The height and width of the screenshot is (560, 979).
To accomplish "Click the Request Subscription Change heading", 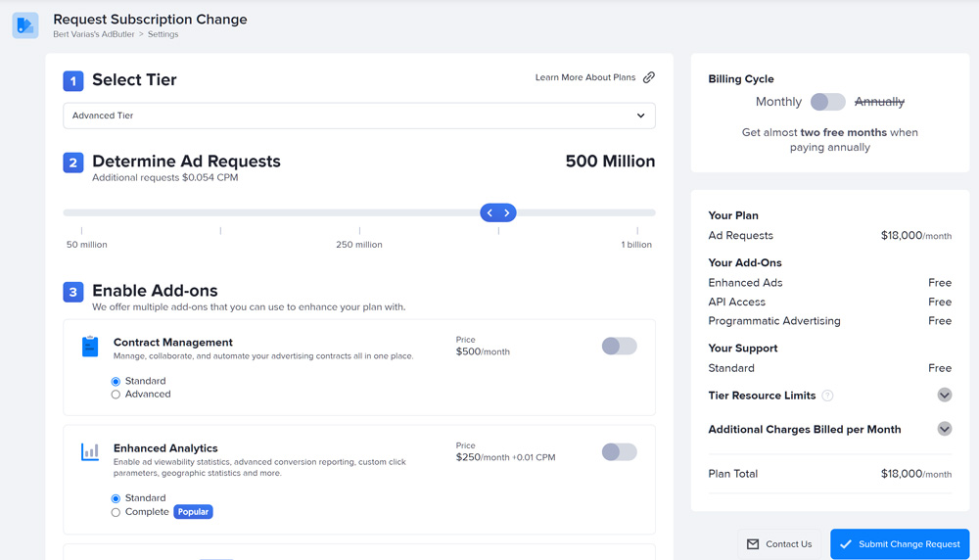I will pyautogui.click(x=150, y=20).
